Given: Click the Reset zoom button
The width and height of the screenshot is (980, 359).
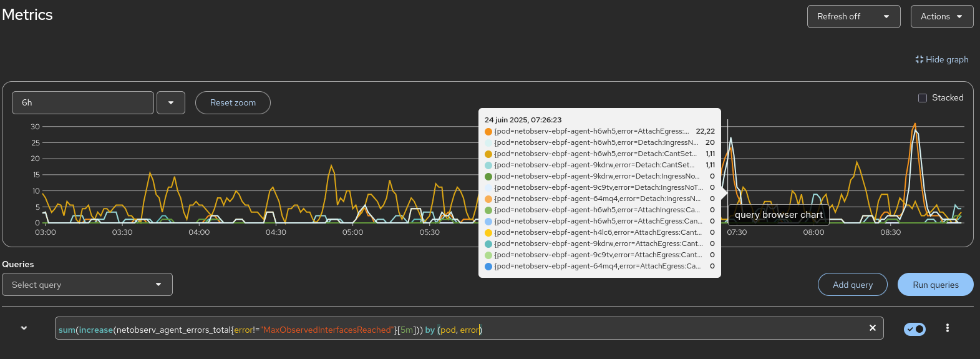Looking at the screenshot, I should (233, 103).
